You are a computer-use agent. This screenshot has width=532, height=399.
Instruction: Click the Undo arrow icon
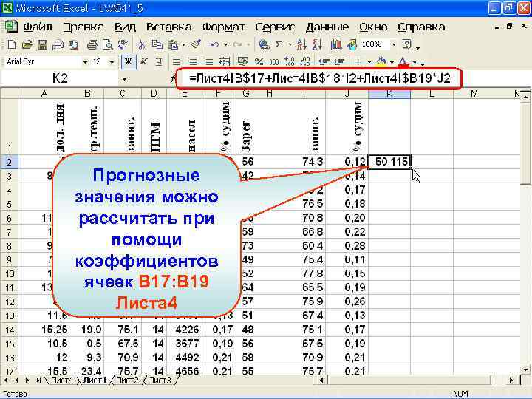coord(214,44)
